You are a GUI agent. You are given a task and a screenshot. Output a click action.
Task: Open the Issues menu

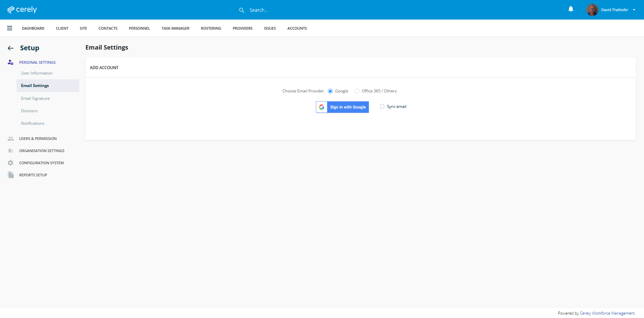coord(270,28)
